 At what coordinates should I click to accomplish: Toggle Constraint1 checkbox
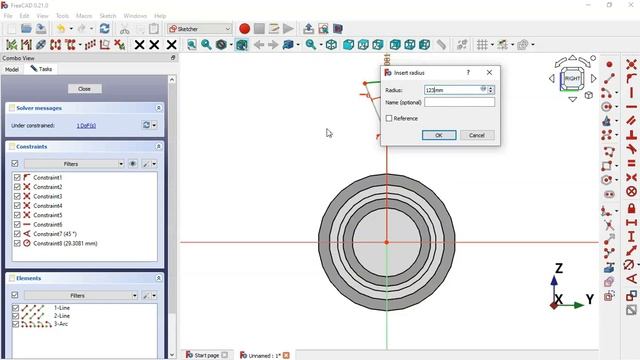click(x=17, y=178)
